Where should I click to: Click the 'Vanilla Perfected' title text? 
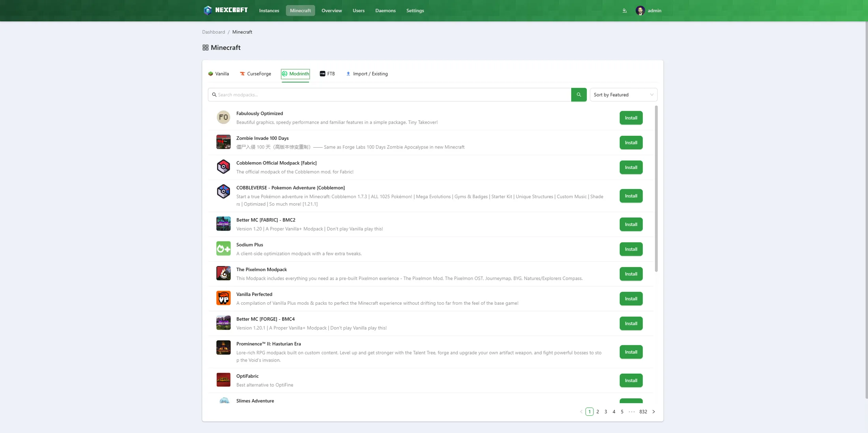click(254, 294)
